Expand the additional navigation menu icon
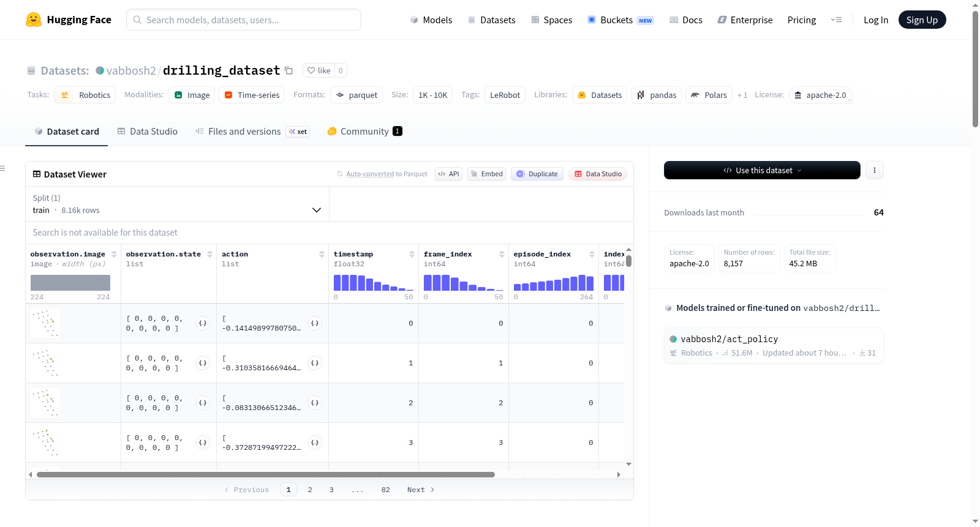The height and width of the screenshot is (527, 980). (x=836, y=20)
